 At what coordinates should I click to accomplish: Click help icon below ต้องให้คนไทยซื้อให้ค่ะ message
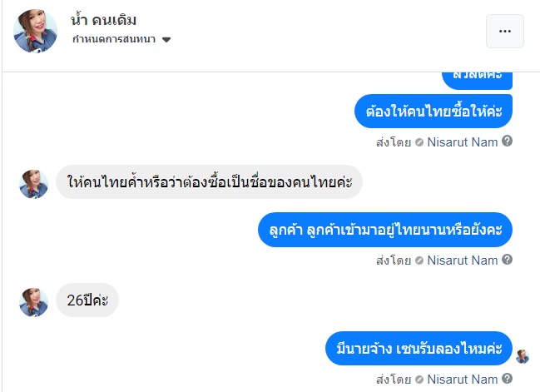(508, 141)
